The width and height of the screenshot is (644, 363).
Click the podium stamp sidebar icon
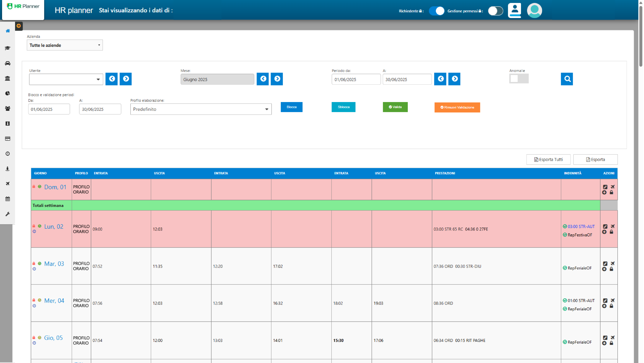(x=8, y=169)
